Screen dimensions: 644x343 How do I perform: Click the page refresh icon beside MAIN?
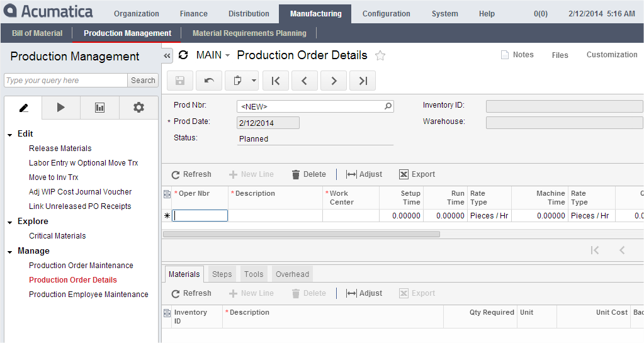183,55
